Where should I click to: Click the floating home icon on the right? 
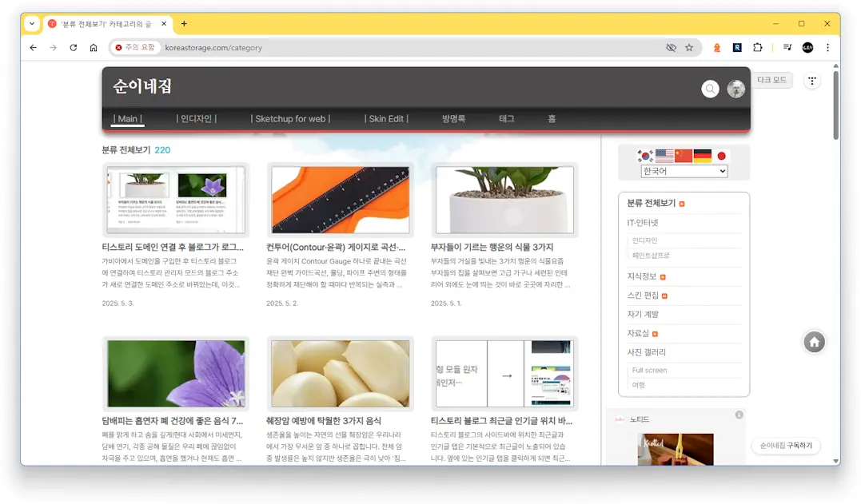[814, 341]
